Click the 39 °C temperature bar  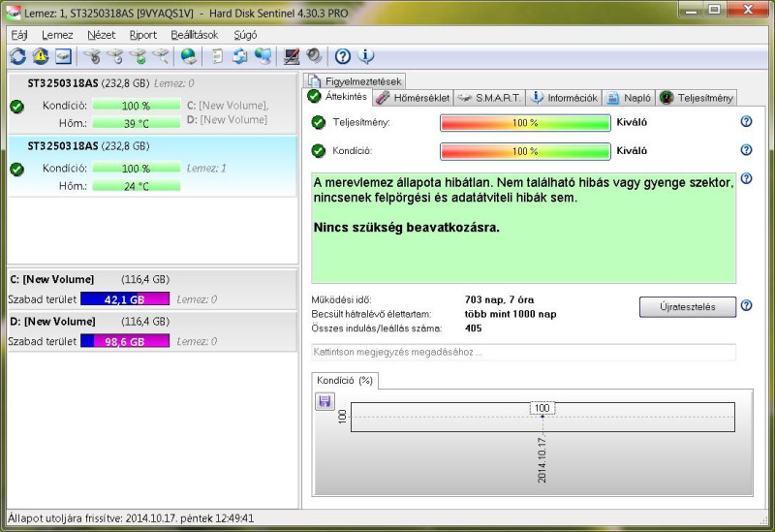click(136, 123)
